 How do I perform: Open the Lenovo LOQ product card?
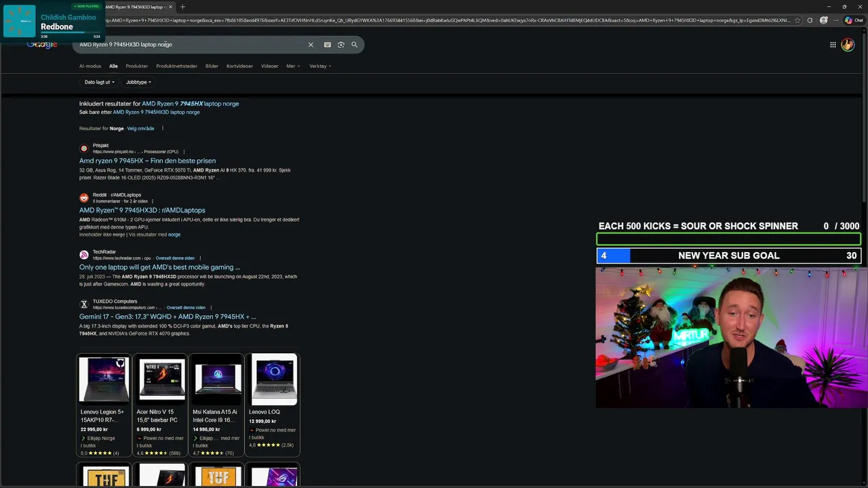(273, 405)
